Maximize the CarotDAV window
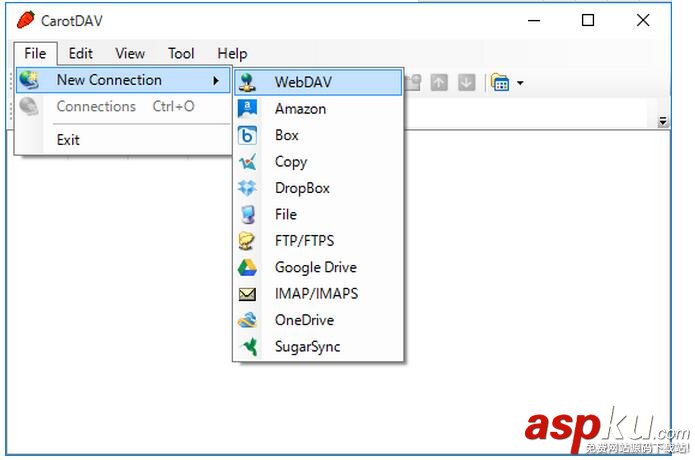The height and width of the screenshot is (460, 695). click(588, 20)
